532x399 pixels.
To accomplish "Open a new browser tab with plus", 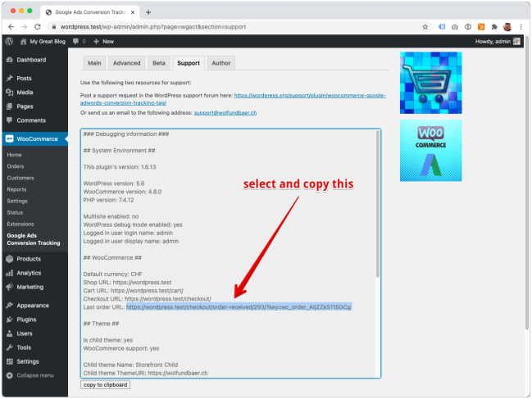I will pos(148,12).
